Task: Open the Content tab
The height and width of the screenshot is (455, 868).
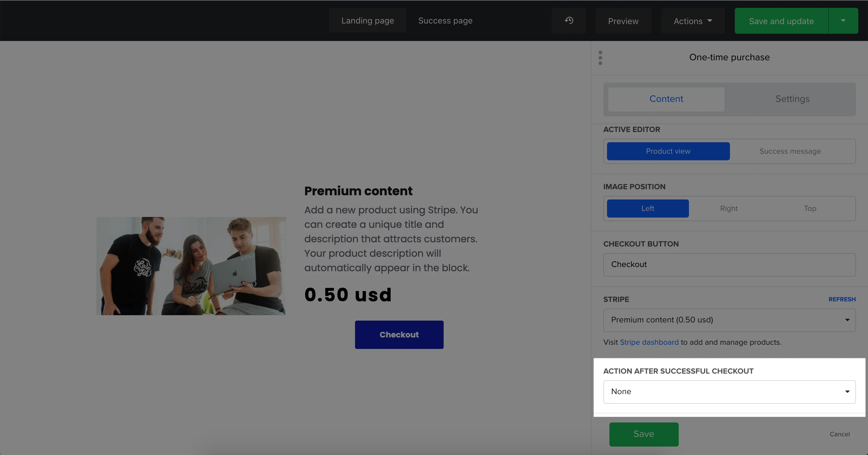Action: pos(666,99)
